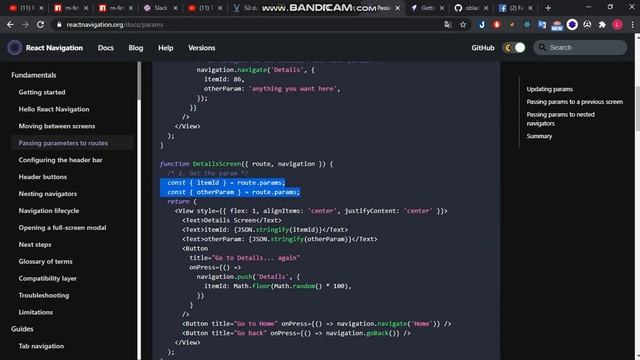Open the Limitations doc
Screen dimensions: 640x360
(36, 312)
